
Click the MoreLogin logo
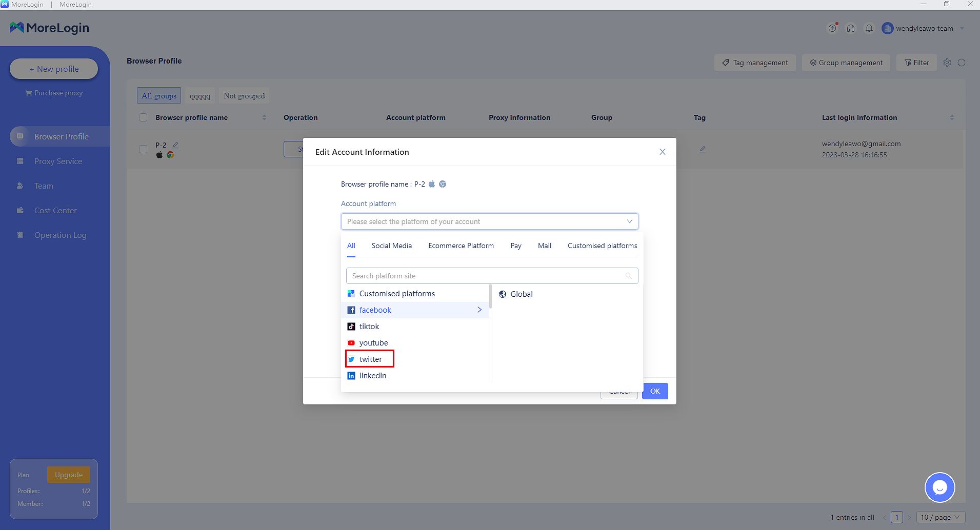tap(49, 28)
